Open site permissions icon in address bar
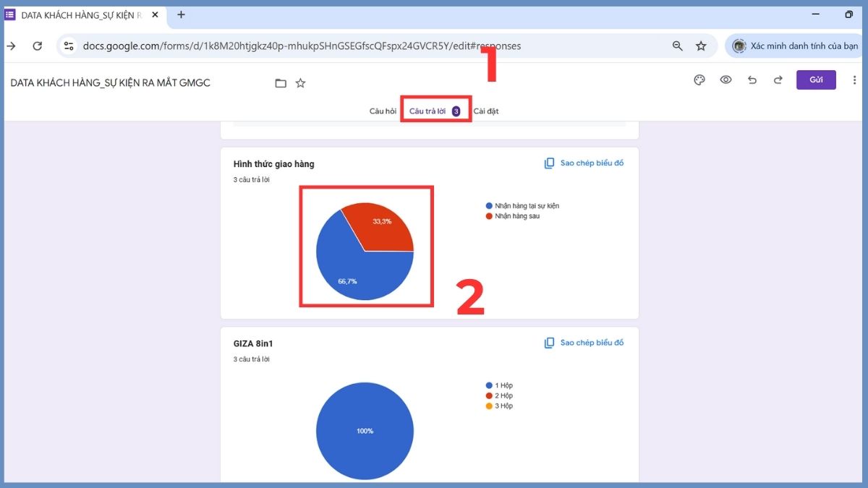This screenshot has width=868, height=488. (69, 46)
